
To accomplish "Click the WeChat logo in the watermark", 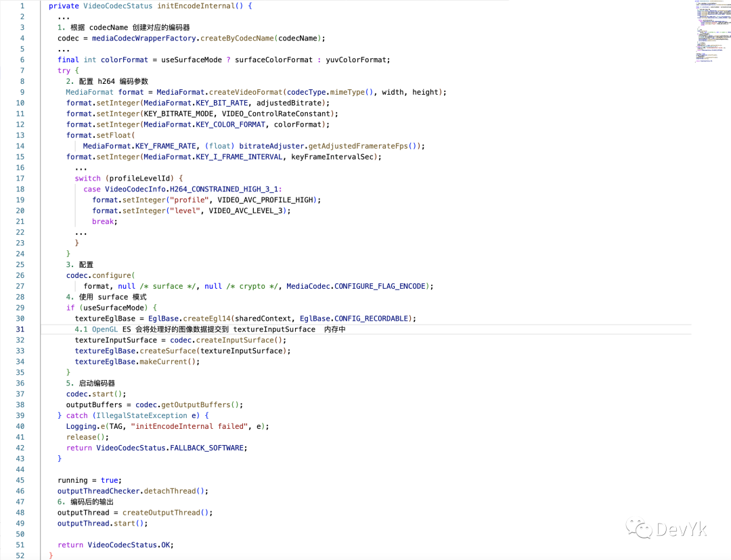I will pos(638,526).
